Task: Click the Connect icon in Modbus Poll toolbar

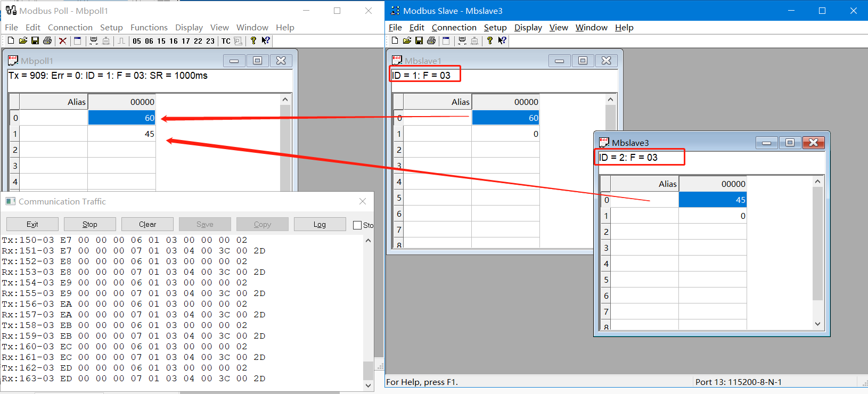Action: pyautogui.click(x=94, y=41)
